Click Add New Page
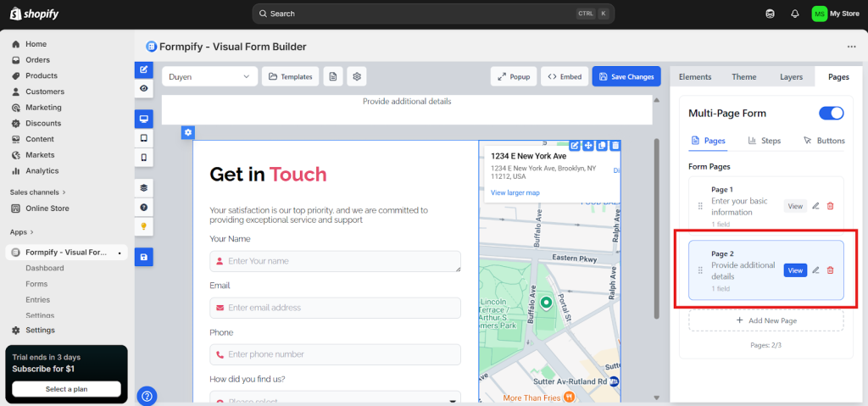Image resolution: width=868 pixels, height=406 pixels. coord(765,320)
